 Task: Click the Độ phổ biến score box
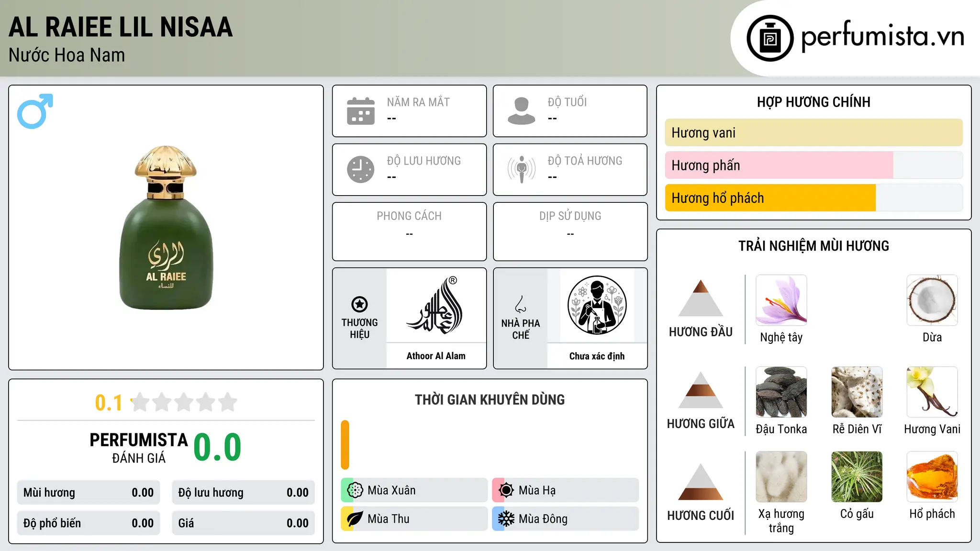89,523
